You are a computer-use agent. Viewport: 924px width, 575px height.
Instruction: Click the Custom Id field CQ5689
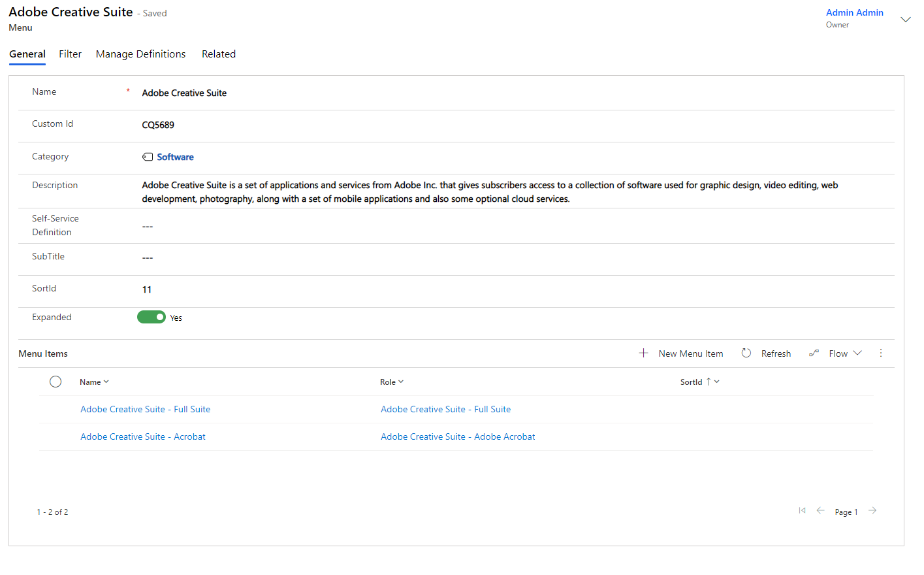(x=158, y=125)
